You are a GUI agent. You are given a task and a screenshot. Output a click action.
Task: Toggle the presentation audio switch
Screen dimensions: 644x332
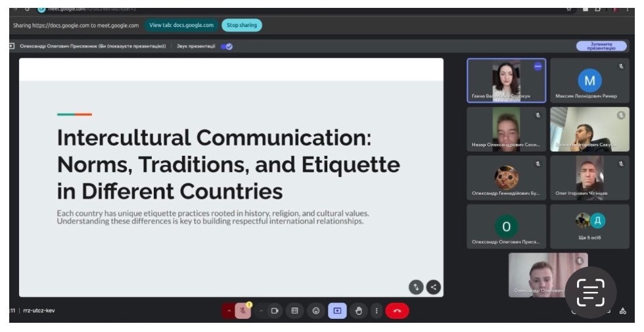(227, 46)
